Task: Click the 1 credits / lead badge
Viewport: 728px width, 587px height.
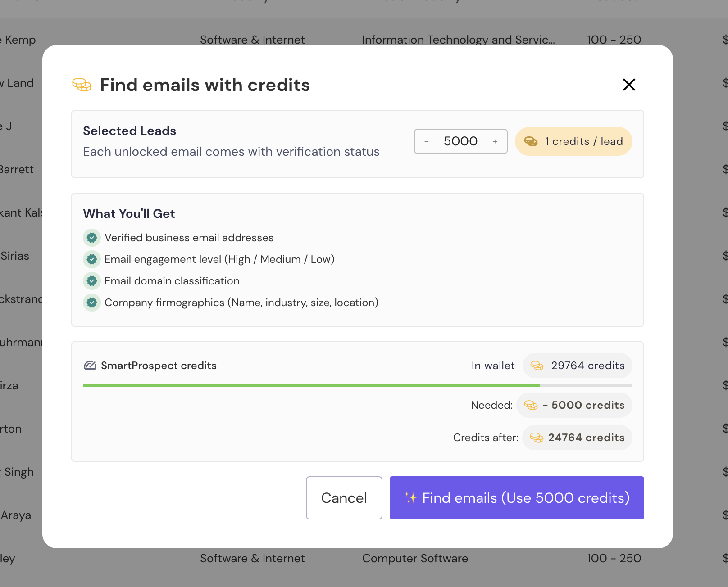Action: [x=573, y=141]
